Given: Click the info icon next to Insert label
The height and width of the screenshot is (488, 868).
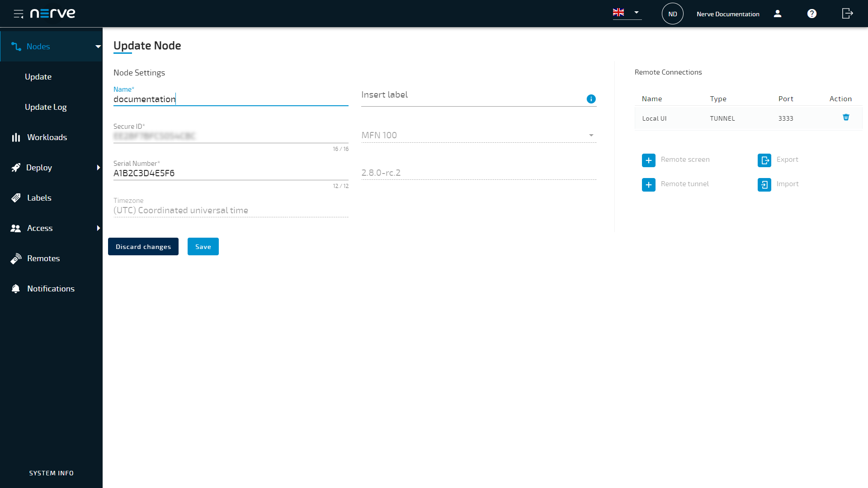Looking at the screenshot, I should [x=591, y=99].
